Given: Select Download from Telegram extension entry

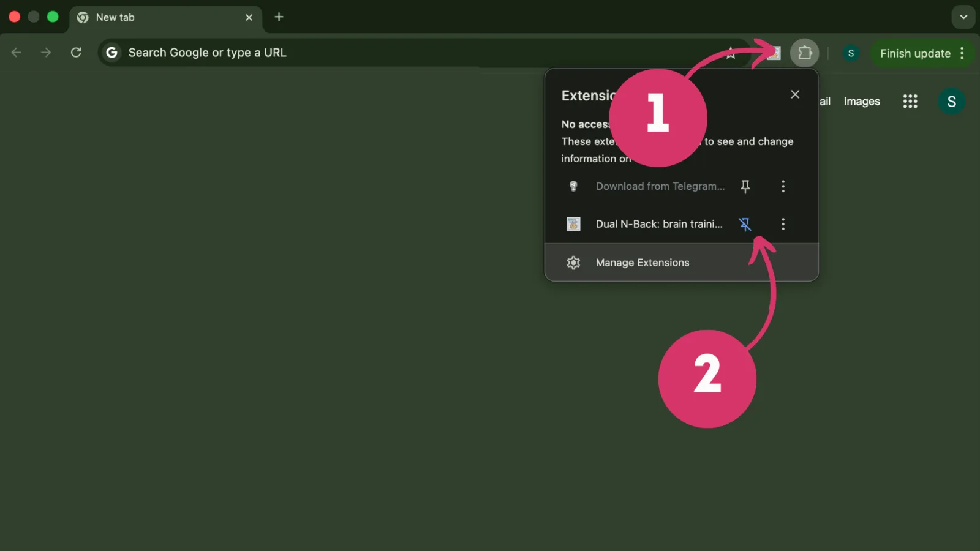Looking at the screenshot, I should [x=660, y=186].
